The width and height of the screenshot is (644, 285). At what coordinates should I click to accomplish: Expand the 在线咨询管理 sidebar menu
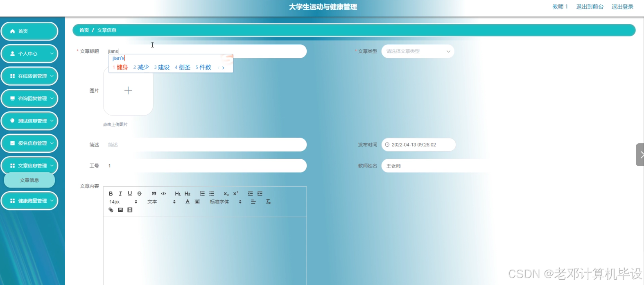[29, 76]
